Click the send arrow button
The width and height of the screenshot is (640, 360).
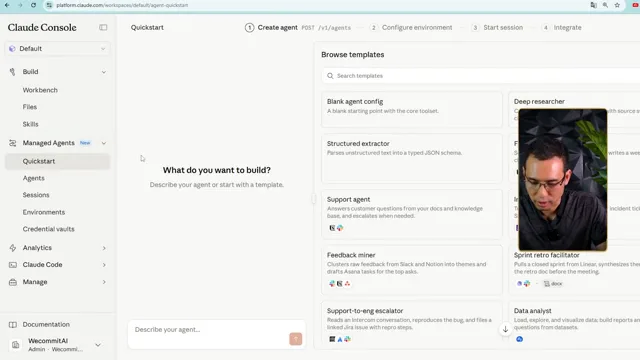pos(296,339)
